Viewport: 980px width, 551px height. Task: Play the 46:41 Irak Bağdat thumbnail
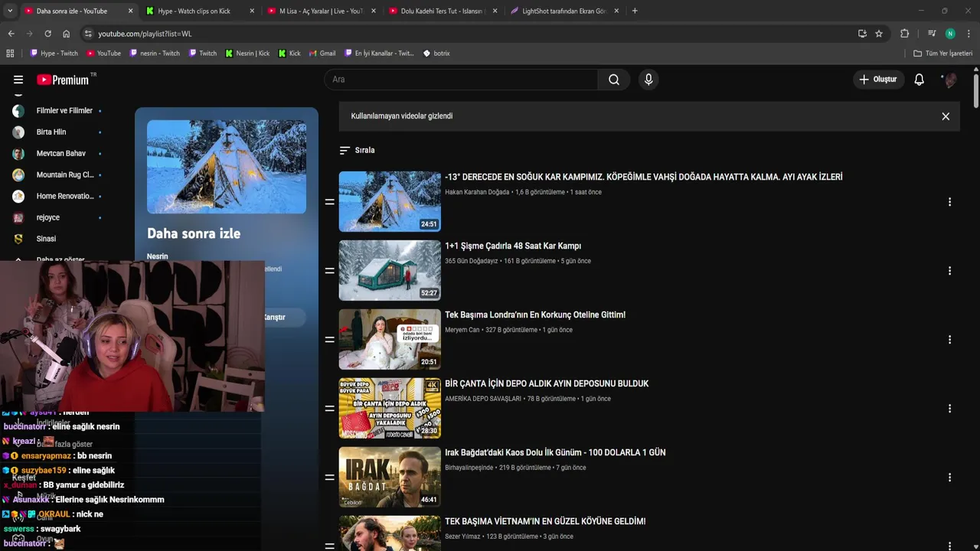click(390, 477)
